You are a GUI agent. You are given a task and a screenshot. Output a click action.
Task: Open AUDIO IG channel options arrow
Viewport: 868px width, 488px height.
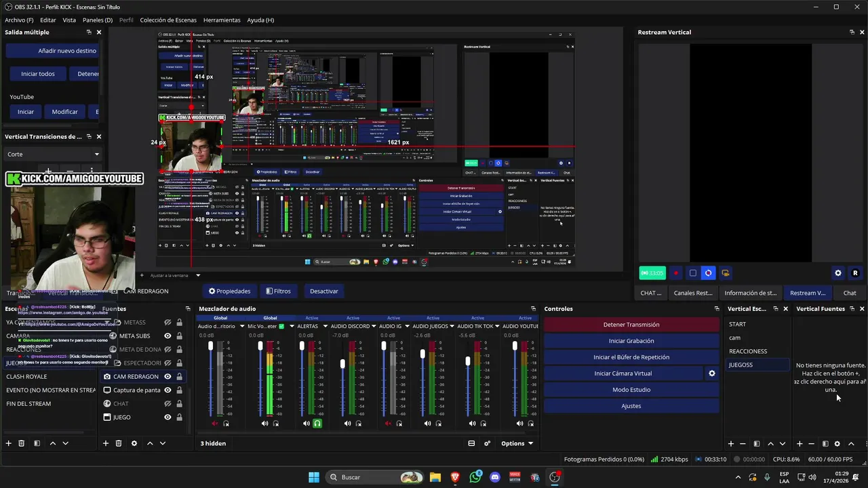407,326
